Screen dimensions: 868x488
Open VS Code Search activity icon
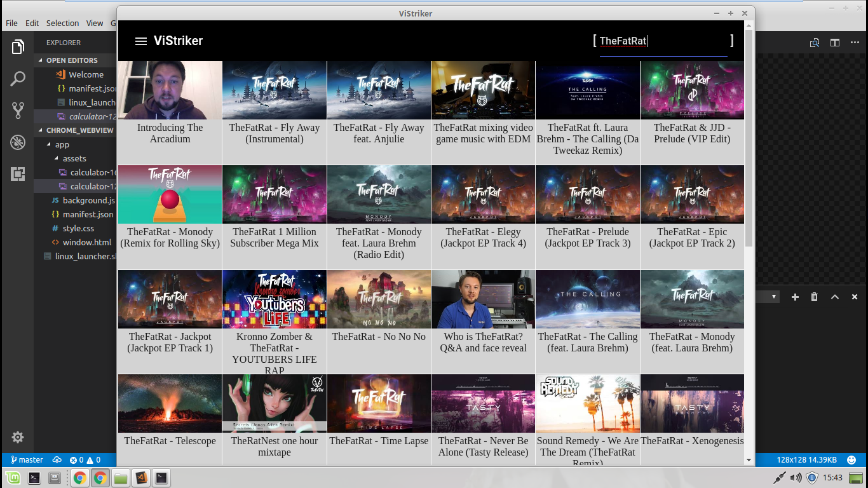pos(18,79)
